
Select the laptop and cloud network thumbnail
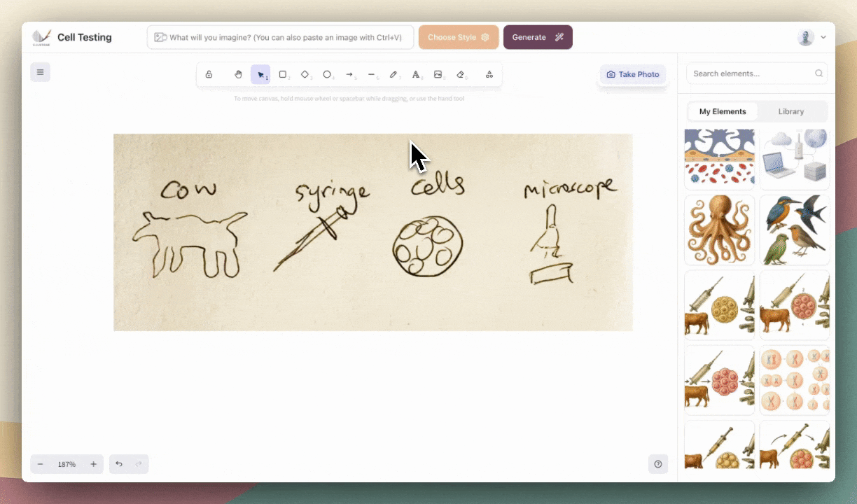(x=795, y=159)
